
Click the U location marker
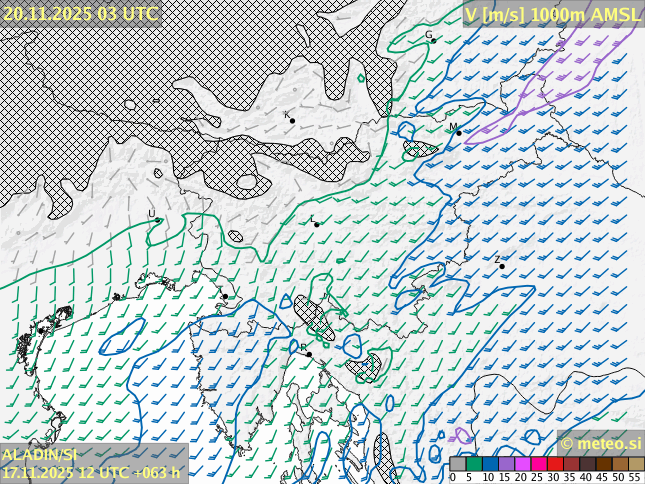pos(157,220)
